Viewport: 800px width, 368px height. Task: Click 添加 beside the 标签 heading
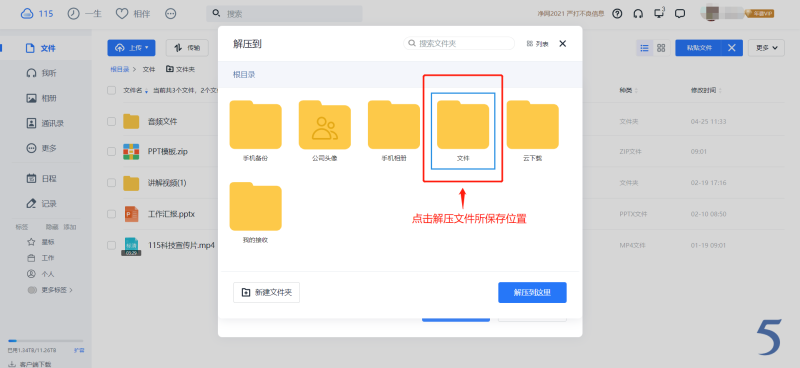[70, 227]
